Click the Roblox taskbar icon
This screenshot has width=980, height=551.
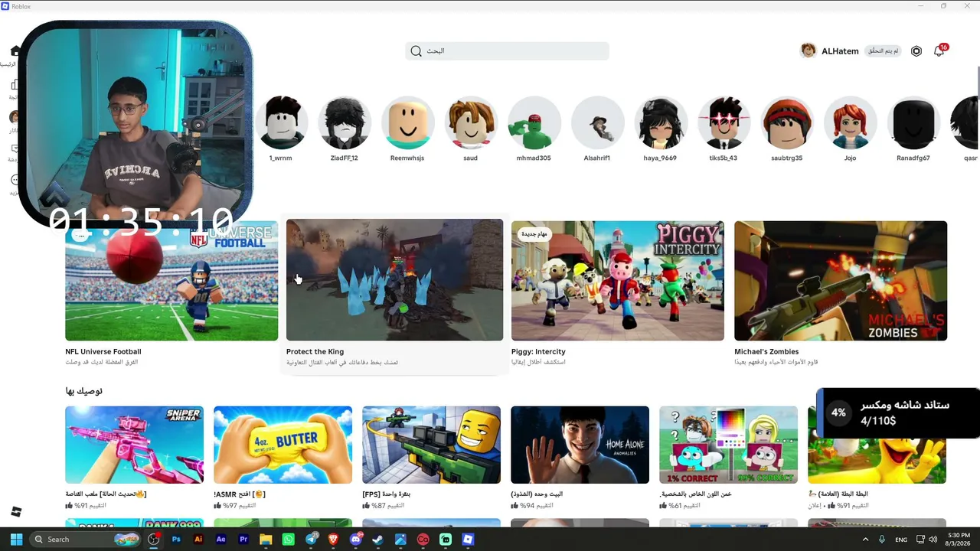pyautogui.click(x=468, y=540)
